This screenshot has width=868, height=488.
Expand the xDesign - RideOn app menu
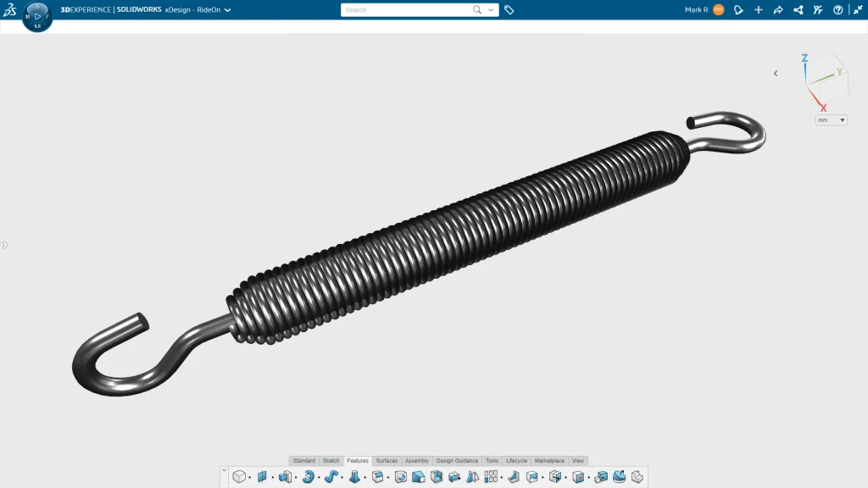(227, 10)
